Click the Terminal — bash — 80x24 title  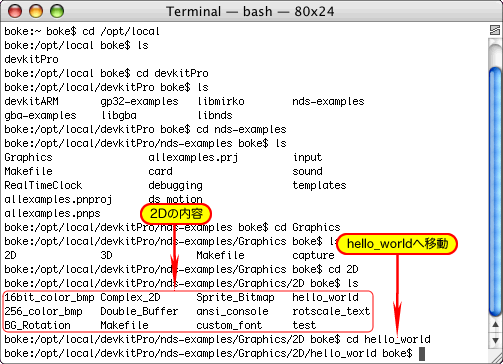click(x=250, y=12)
